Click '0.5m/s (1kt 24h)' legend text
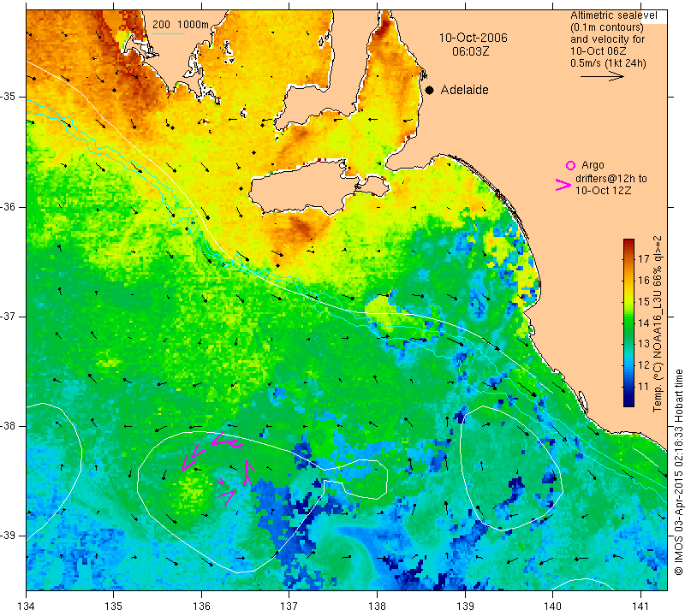Image resolution: width=685 pixels, height=616 pixels. coord(608,63)
